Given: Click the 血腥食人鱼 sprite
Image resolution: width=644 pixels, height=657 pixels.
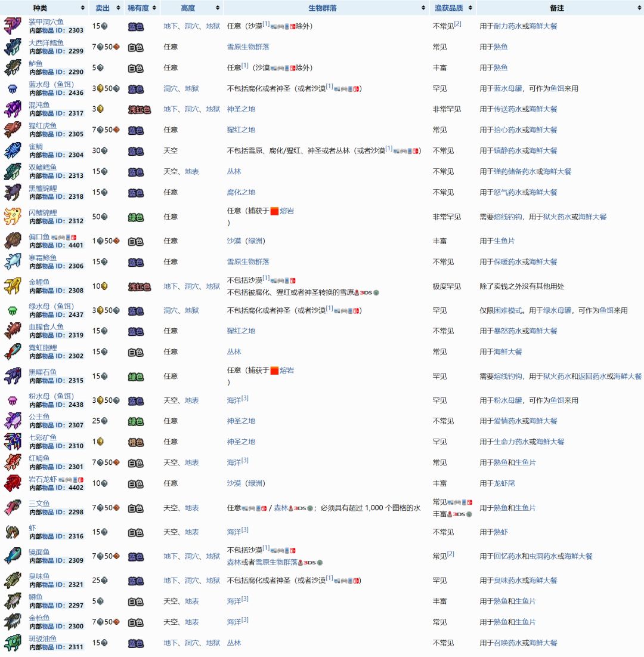Looking at the screenshot, I should click(x=13, y=331).
